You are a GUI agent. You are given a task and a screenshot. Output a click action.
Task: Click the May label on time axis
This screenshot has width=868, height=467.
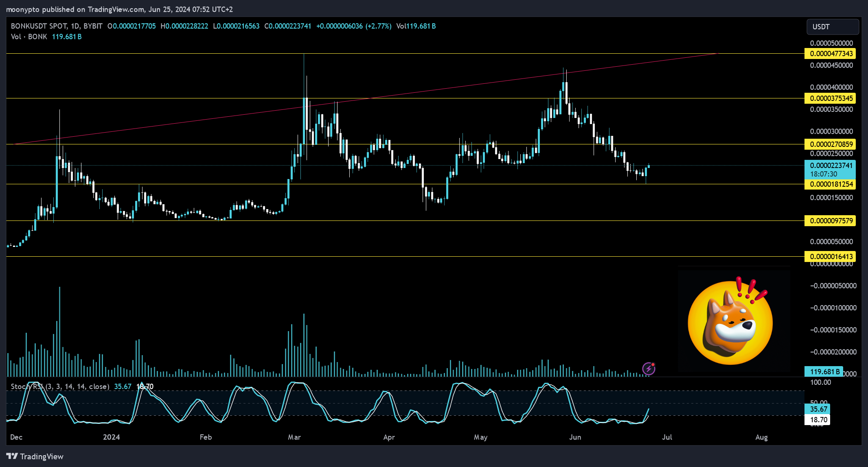481,437
